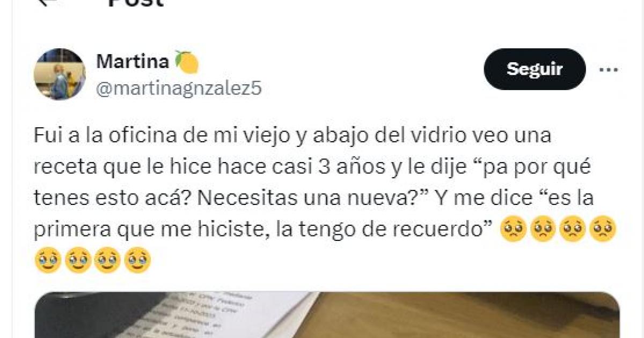Open Martina's profile picture avatar
Viewport: 644px width, 338px height.
coord(60,74)
